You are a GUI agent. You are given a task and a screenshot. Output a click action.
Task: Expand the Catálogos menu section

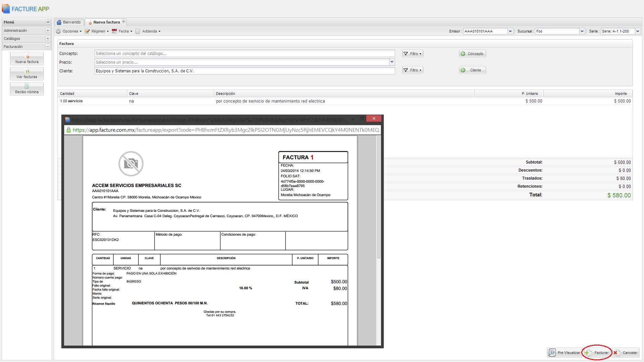pyautogui.click(x=48, y=39)
